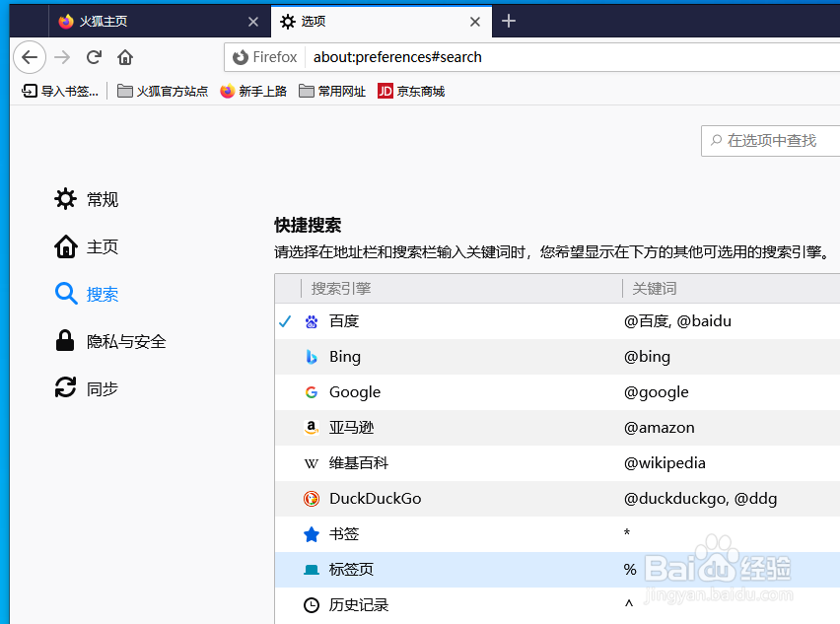Click the % keyword for 标签页
The height and width of the screenshot is (624, 840).
(x=630, y=570)
